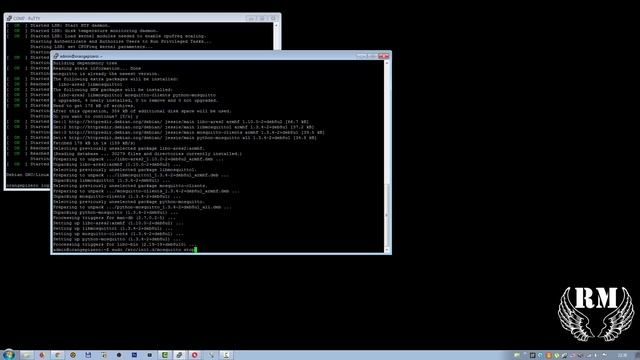
Task: Click scroll-up arrow in front PuTTY window
Action: 387,63
